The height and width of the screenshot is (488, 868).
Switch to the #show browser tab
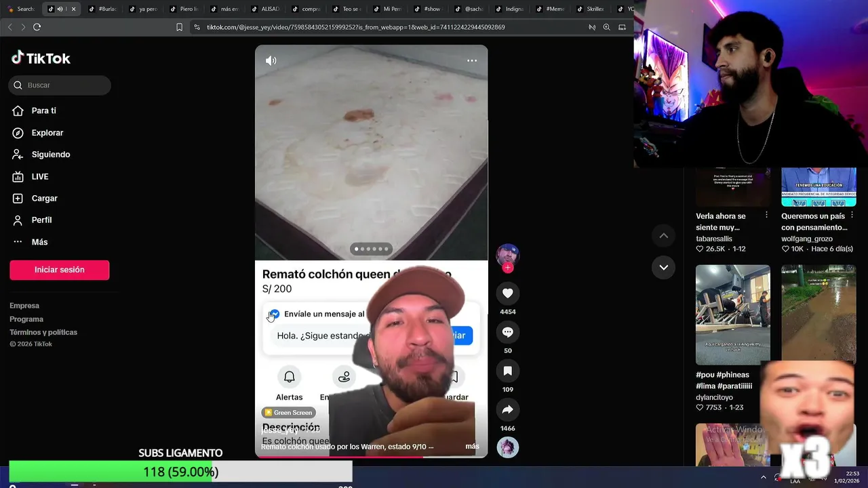click(427, 9)
